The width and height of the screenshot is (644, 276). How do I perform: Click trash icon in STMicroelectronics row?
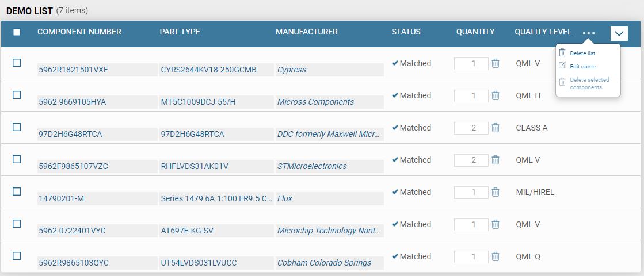(495, 160)
